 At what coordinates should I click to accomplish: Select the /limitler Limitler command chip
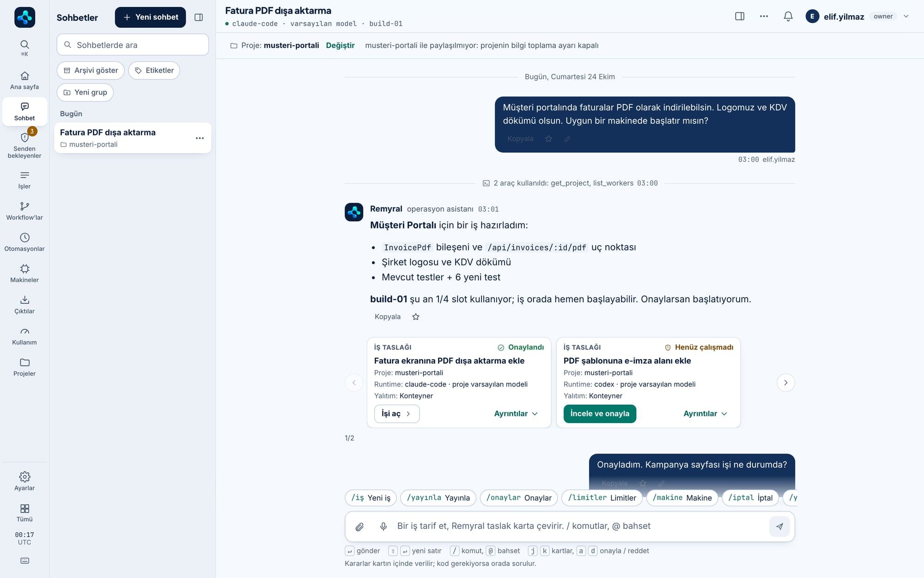pyautogui.click(x=602, y=498)
